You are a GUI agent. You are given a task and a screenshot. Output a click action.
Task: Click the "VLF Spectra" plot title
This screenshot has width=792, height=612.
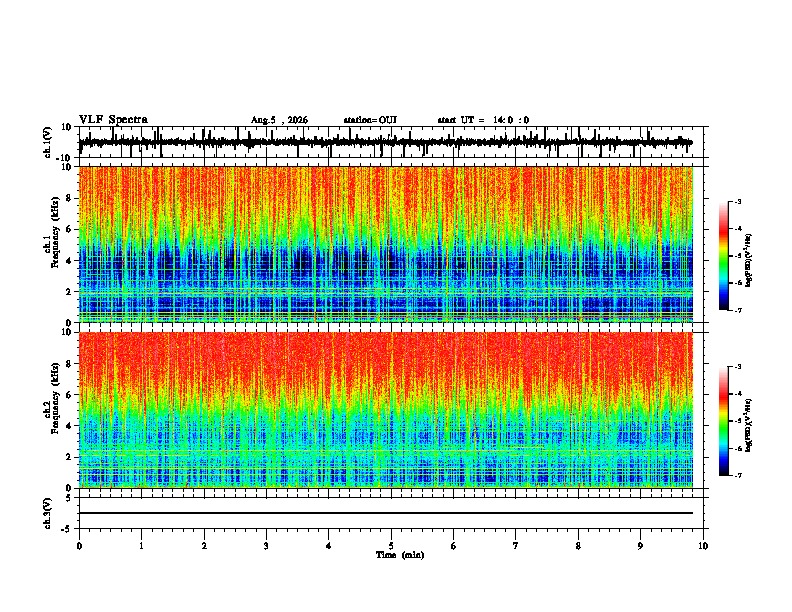[113, 120]
